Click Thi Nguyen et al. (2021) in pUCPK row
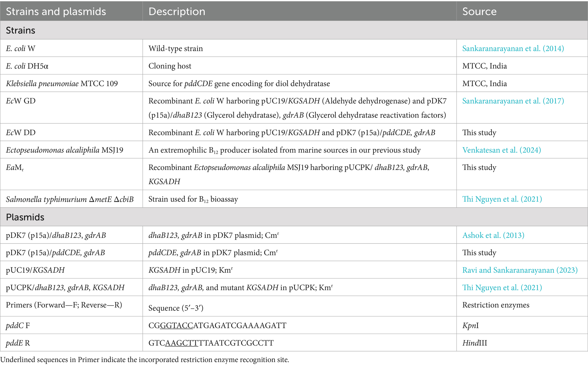This screenshot has height=366, width=588. click(x=502, y=288)
